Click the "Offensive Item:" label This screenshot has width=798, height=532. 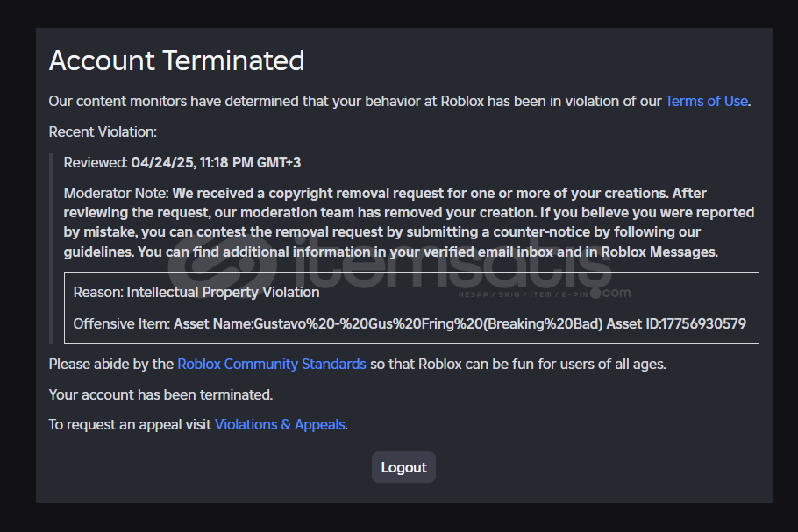[x=121, y=323]
